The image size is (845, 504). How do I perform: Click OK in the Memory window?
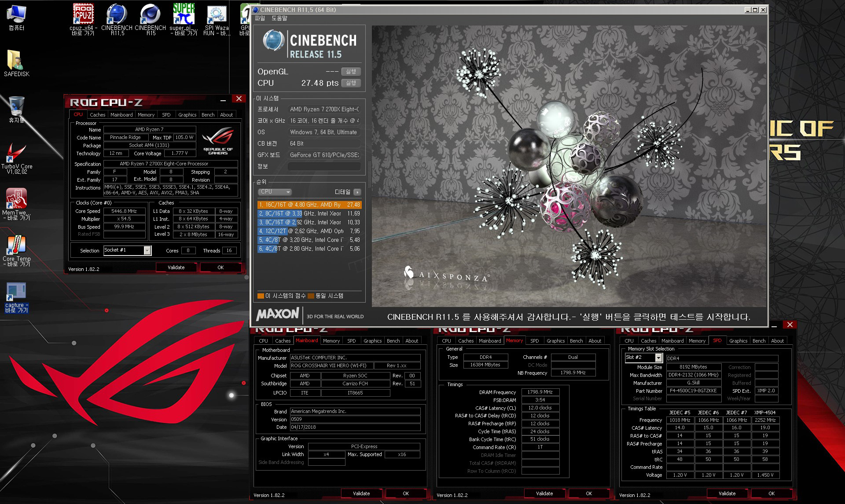[x=589, y=493]
